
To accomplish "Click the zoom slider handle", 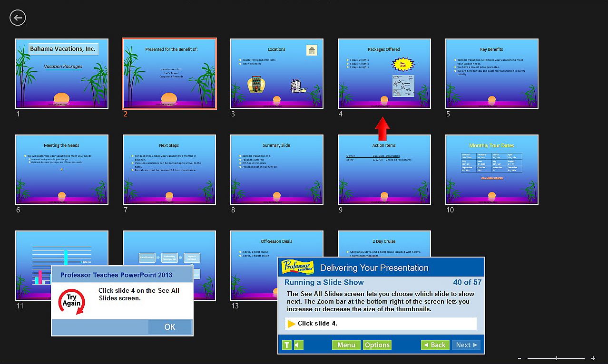I will 556,358.
